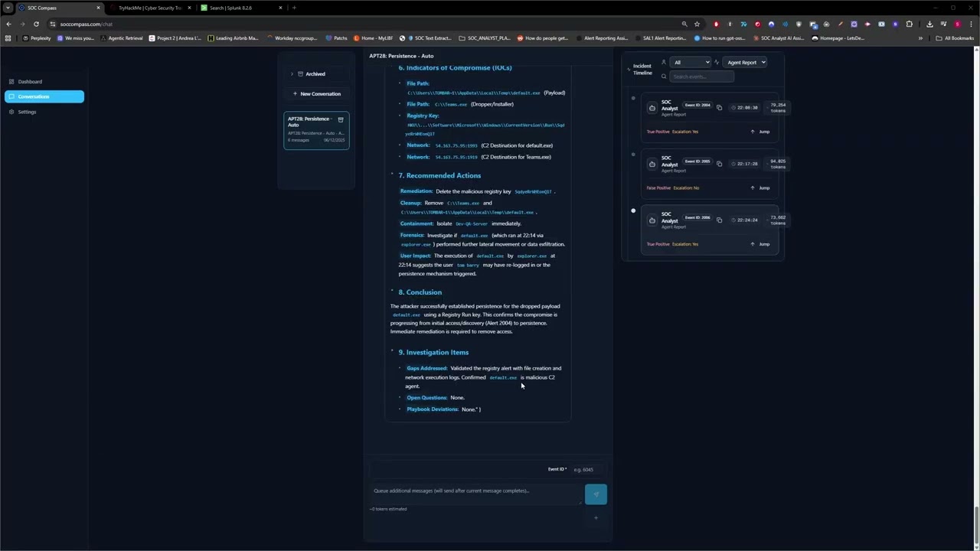Viewport: 980px width, 551px height.
Task: Go back to the previous page
Action: pos(8,24)
